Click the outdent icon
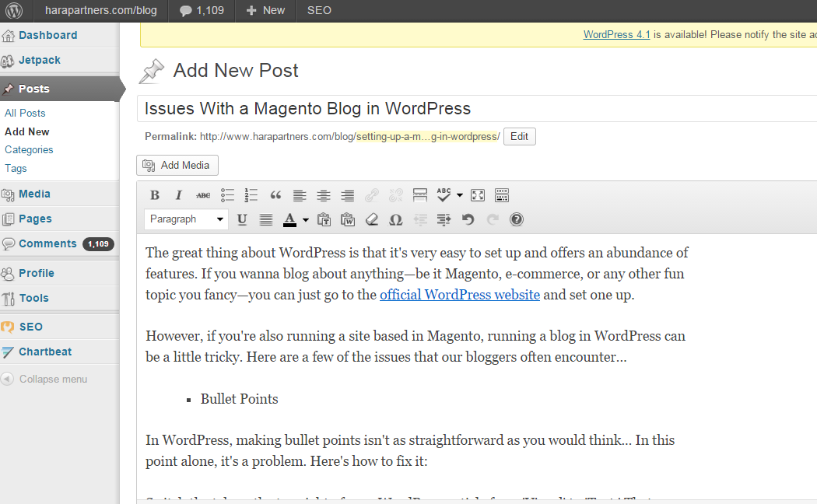This screenshot has height=504, width=817. 420,219
